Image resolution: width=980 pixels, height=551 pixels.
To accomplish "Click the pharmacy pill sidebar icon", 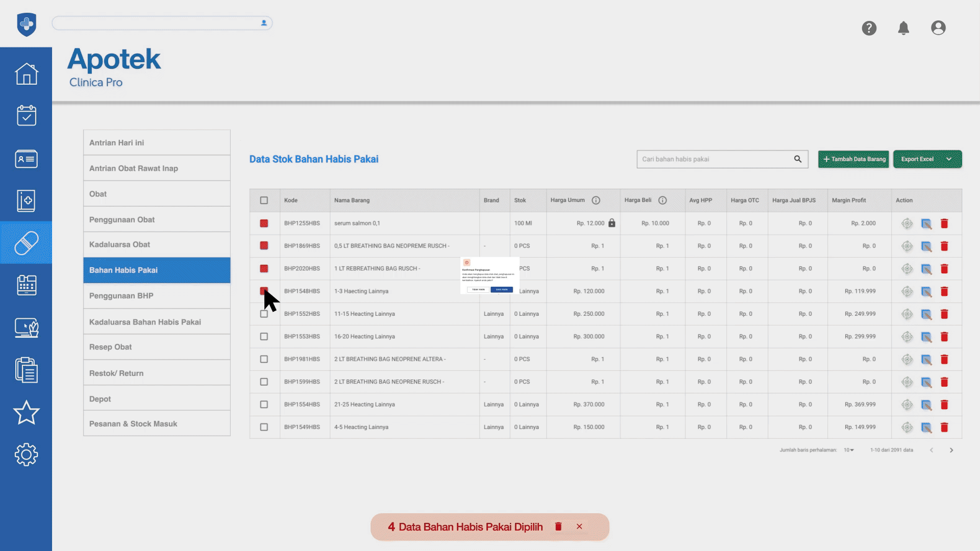I will point(26,243).
